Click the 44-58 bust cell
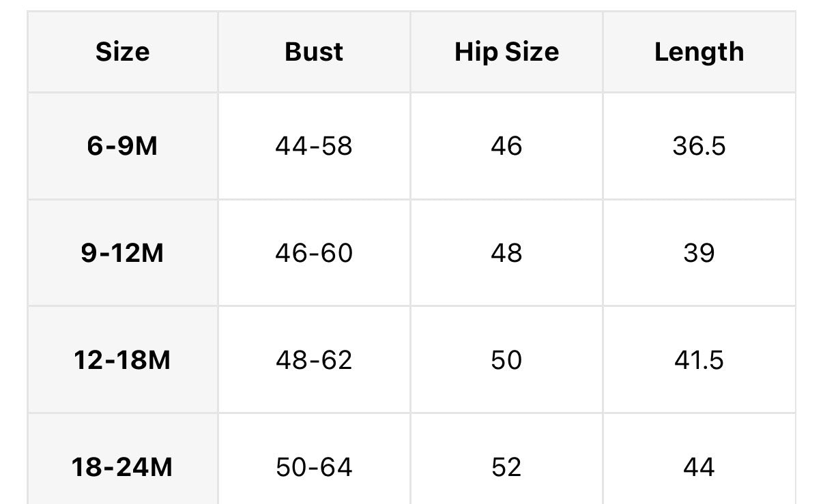The width and height of the screenshot is (823, 504). click(314, 146)
